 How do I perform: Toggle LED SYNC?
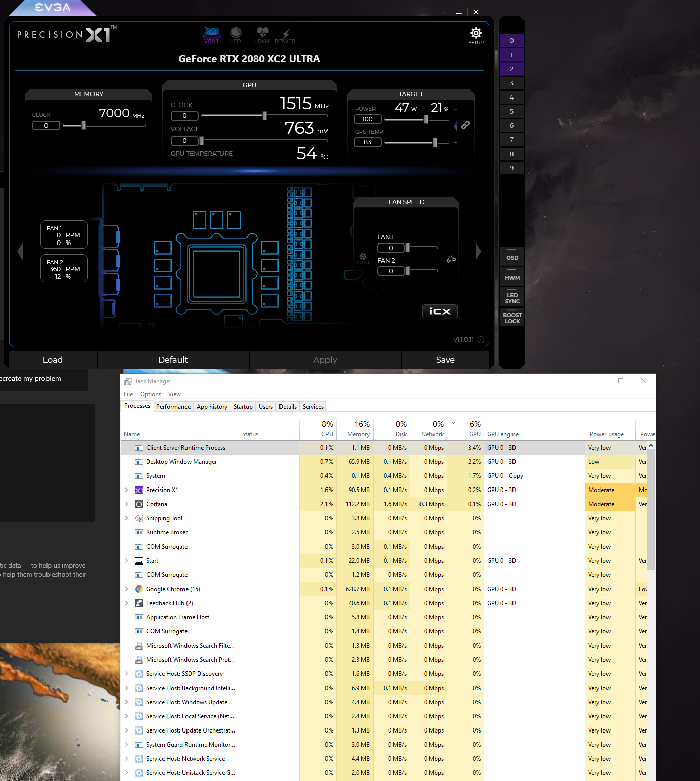(x=512, y=298)
